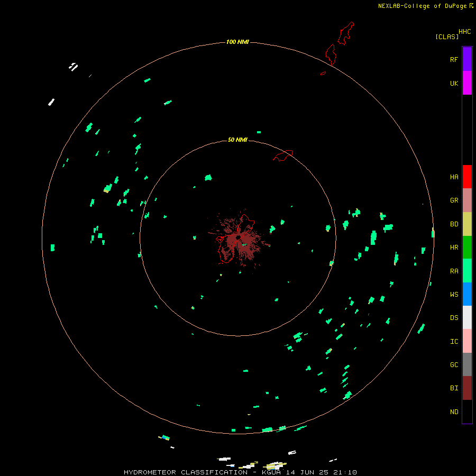Click the 'DS' legend label
Image resolution: width=476 pixels, height=476 pixels.
click(x=454, y=318)
